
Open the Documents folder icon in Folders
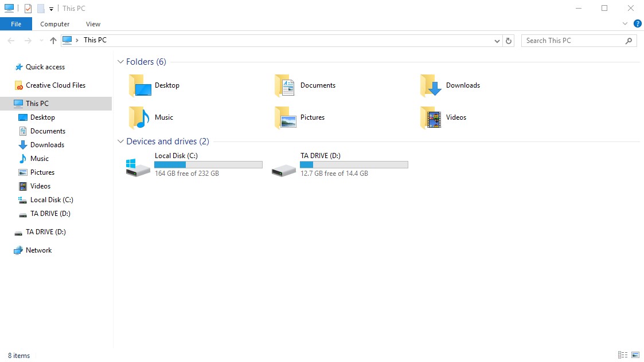284,85
